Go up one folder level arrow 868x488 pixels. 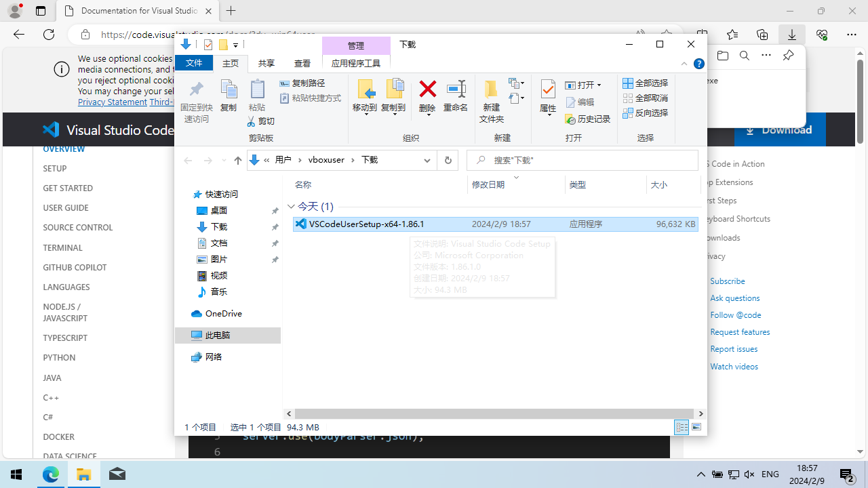pos(237,161)
